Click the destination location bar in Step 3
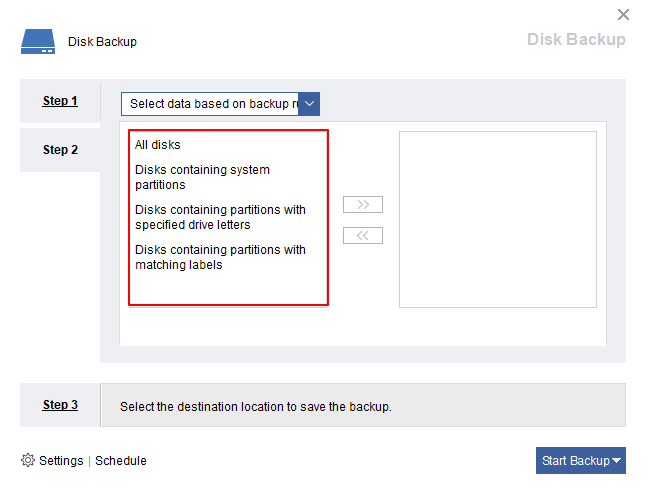 tap(362, 406)
